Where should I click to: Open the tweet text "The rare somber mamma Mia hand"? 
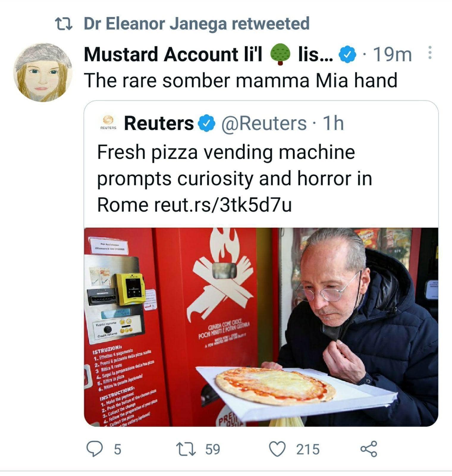click(x=240, y=80)
